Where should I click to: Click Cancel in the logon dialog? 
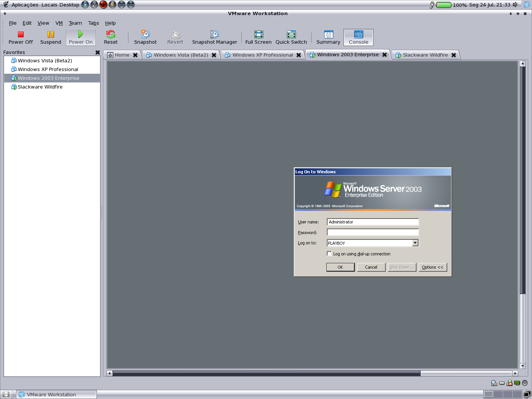[371, 267]
